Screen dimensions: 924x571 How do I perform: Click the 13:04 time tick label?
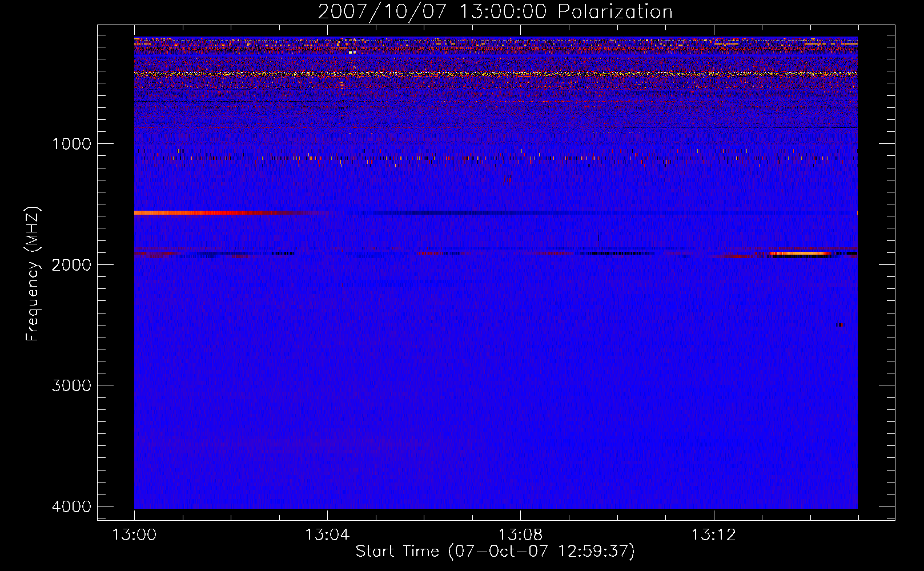[327, 535]
